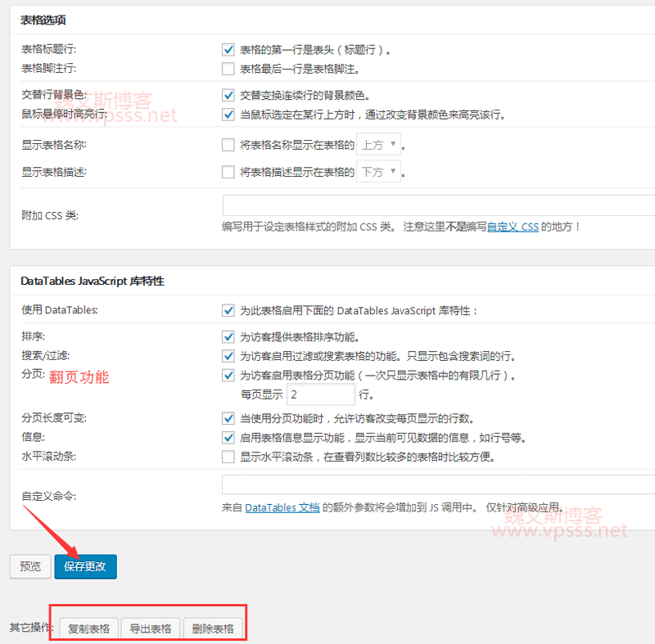
Task: Click the 删除表格 delete table button
Action: coord(213,628)
